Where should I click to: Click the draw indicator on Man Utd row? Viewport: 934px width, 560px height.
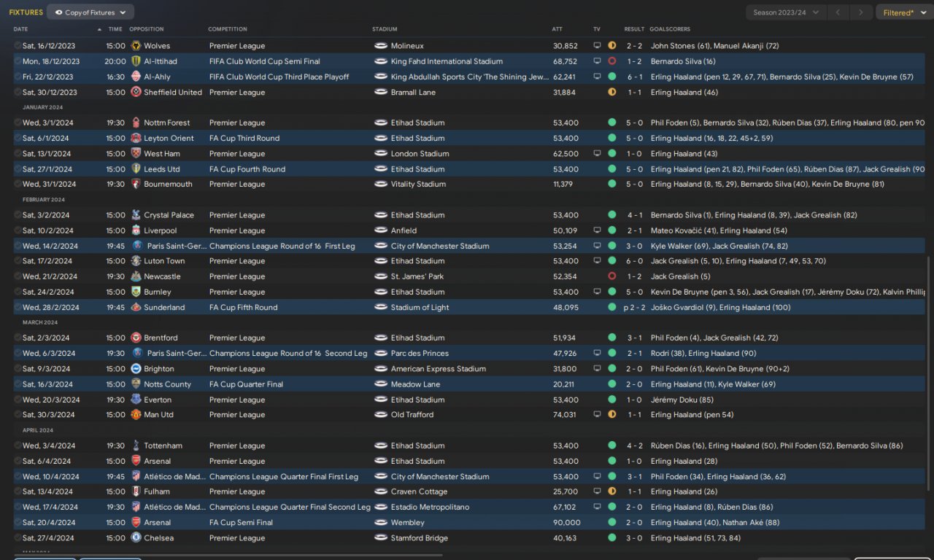tap(611, 415)
